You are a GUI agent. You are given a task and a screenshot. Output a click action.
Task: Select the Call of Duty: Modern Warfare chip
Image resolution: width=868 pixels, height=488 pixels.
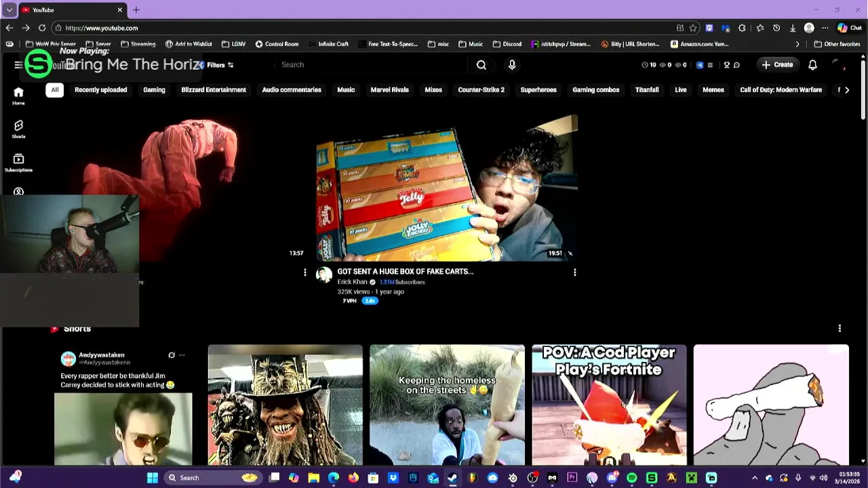tap(781, 90)
